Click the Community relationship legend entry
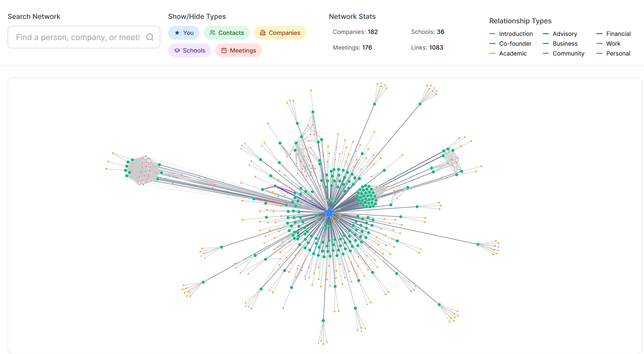The height and width of the screenshot is (354, 644). coord(563,53)
